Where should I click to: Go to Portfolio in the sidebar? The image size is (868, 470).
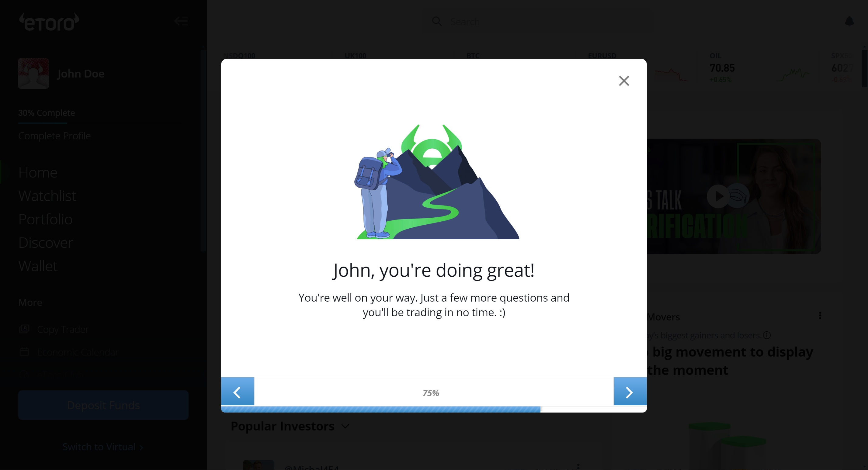(x=46, y=219)
